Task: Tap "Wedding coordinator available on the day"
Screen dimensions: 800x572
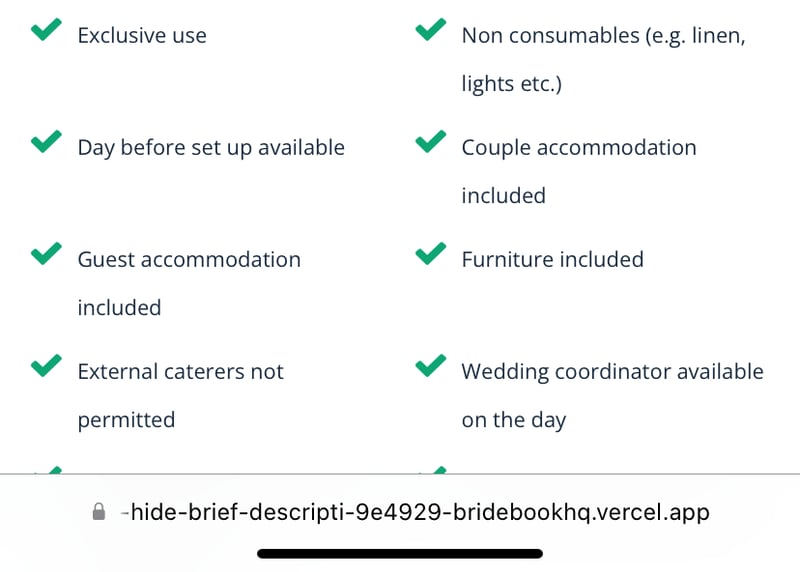Action: coord(612,395)
